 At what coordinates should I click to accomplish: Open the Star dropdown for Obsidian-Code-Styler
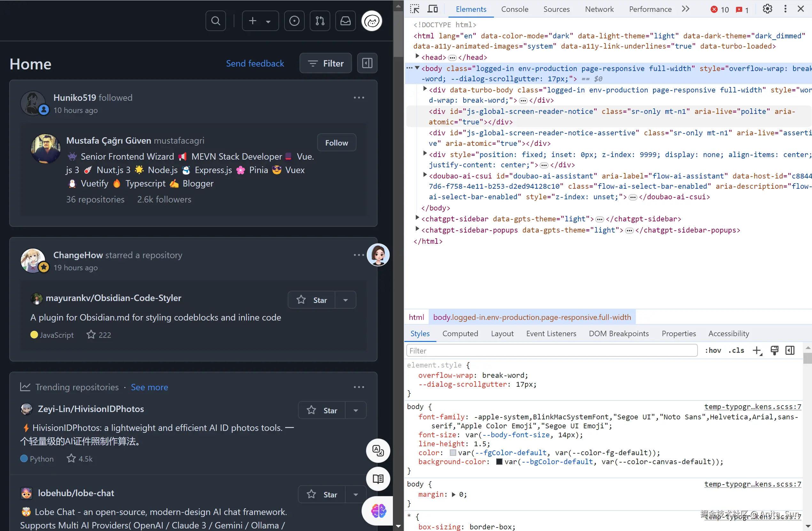point(346,300)
